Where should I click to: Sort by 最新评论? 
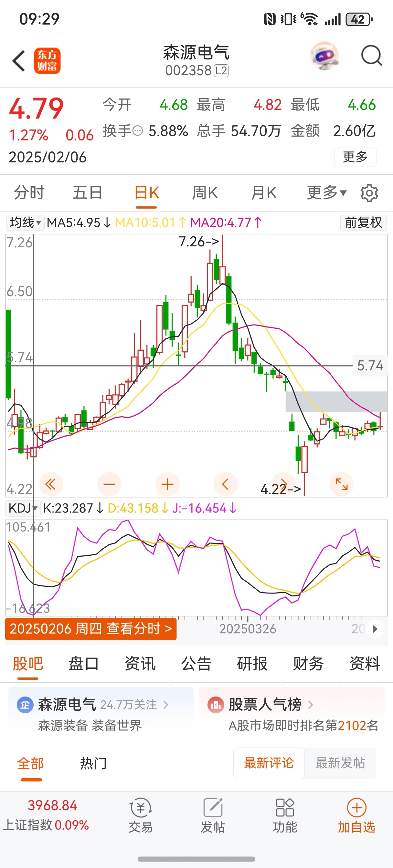click(269, 763)
